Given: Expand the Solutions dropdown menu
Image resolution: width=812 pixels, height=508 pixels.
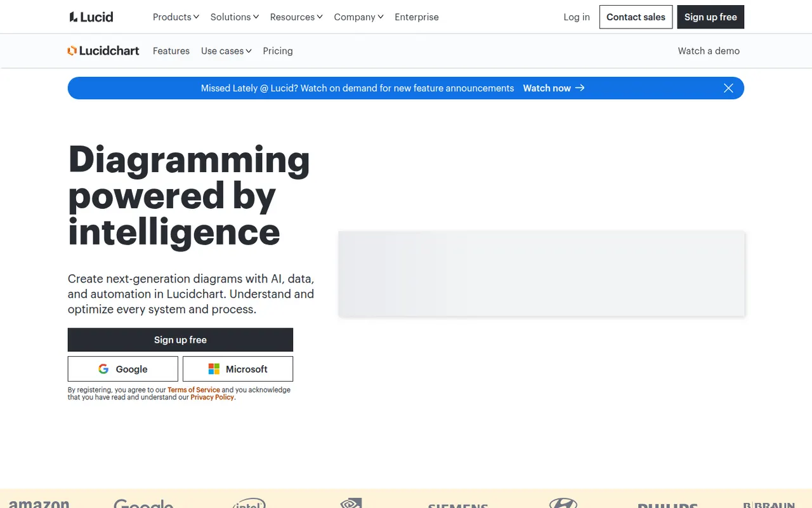Looking at the screenshot, I should click(235, 17).
